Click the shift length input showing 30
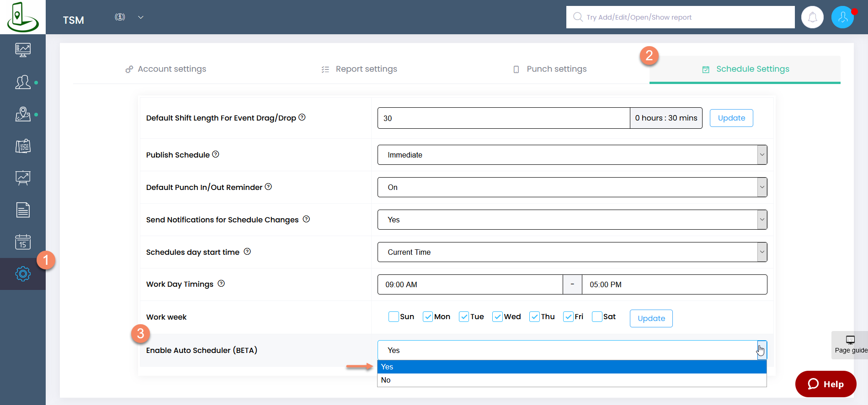This screenshot has height=405, width=868. point(504,118)
